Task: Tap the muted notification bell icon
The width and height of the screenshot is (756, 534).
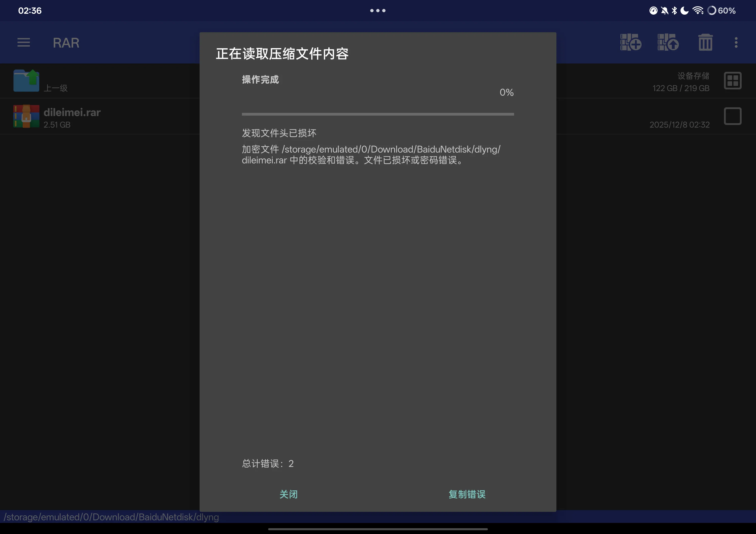Action: point(665,11)
